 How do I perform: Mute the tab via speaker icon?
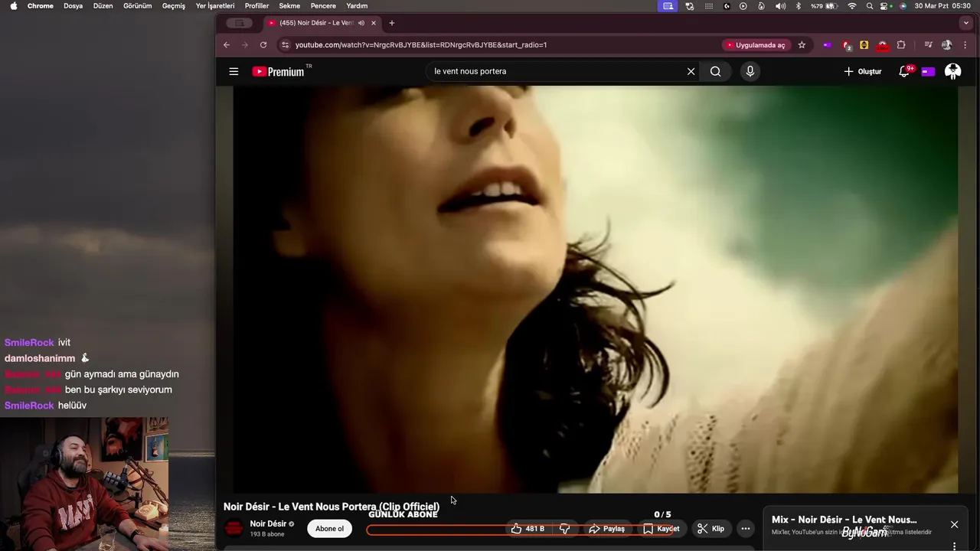tap(361, 23)
